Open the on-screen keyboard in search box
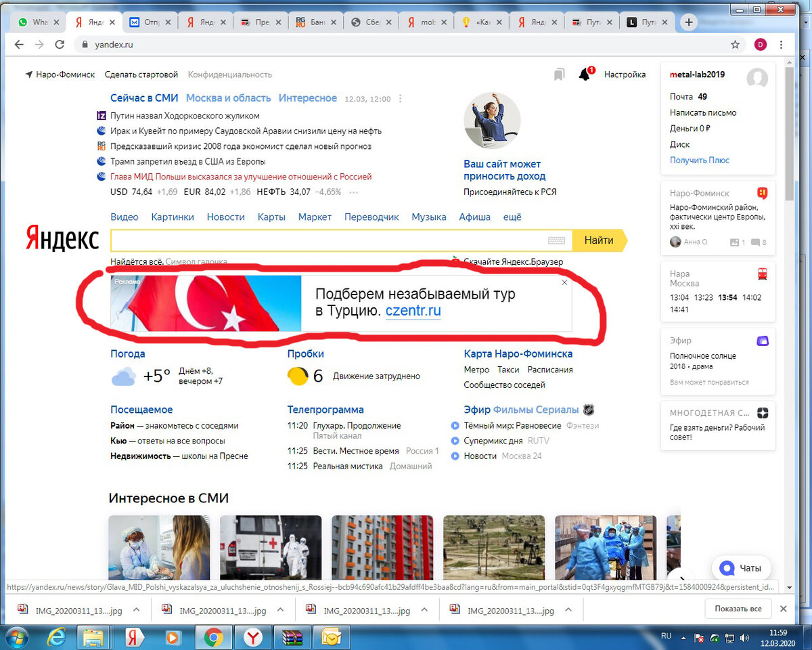 click(557, 240)
